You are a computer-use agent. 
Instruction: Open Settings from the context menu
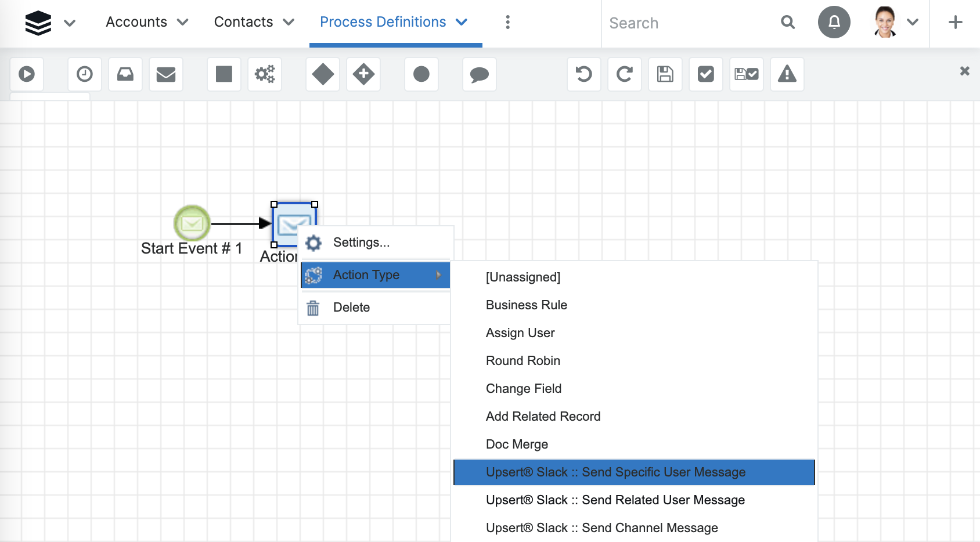point(361,242)
